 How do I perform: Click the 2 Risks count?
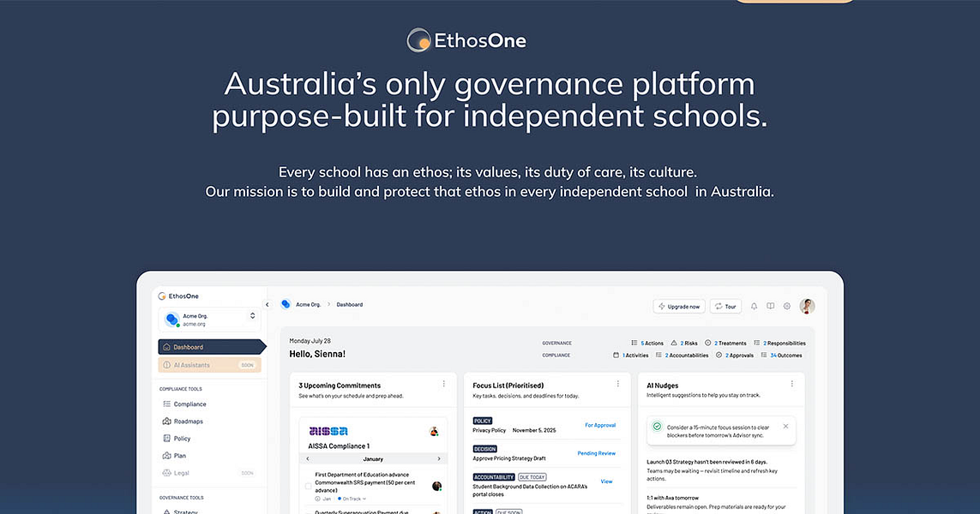tap(688, 343)
